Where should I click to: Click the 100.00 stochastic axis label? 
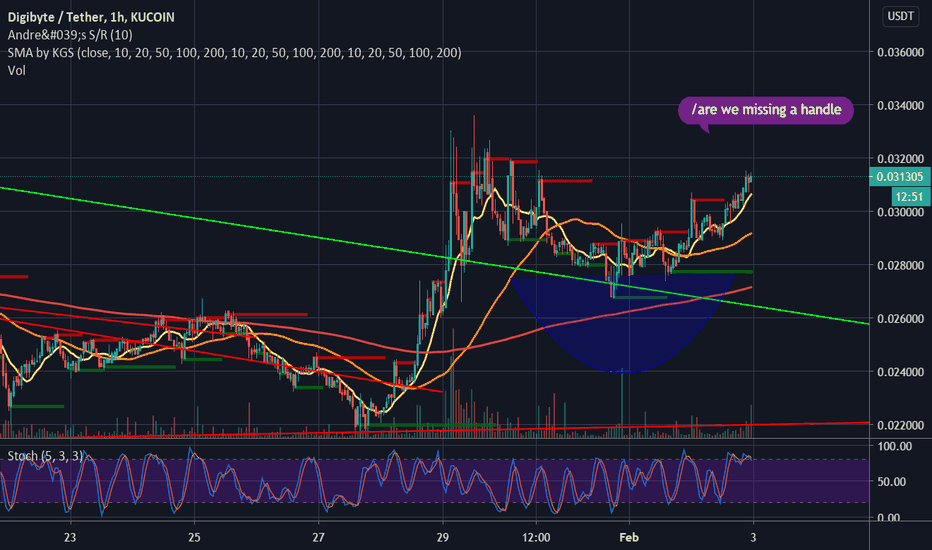(895, 446)
